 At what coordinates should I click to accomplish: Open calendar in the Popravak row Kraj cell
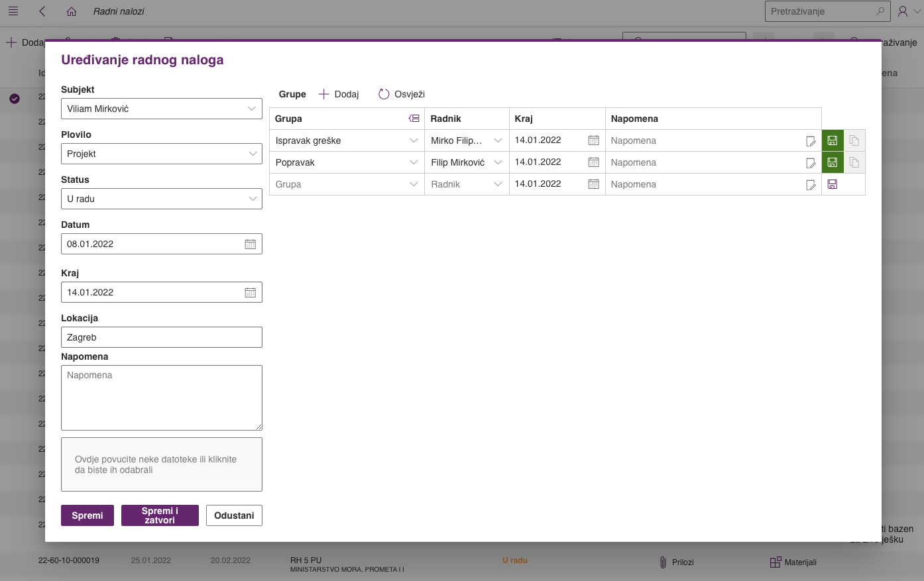pyautogui.click(x=593, y=162)
